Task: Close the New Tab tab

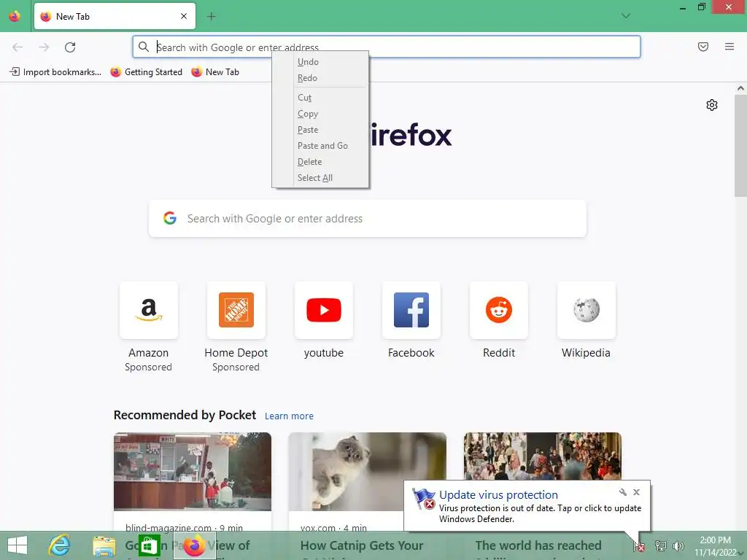Action: click(184, 16)
